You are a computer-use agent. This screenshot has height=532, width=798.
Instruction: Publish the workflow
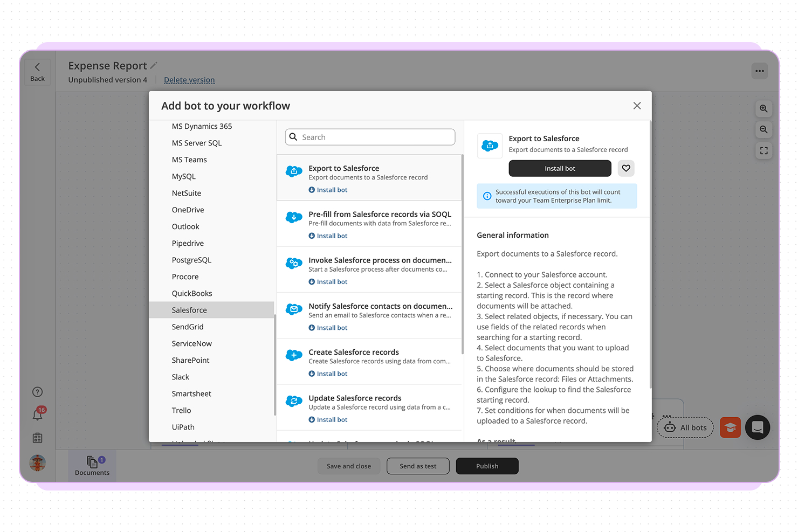click(487, 466)
